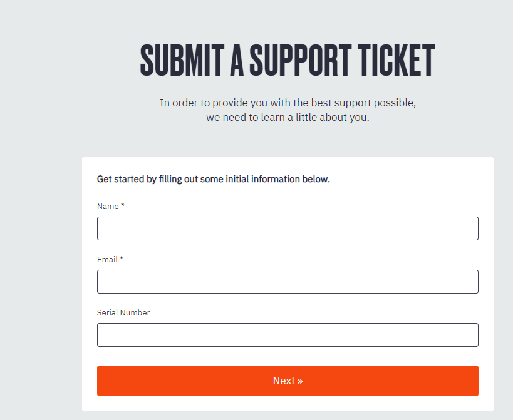Click the "In order to provide you" subtitle line
Viewport: 513px width, 420px height.
tap(288, 103)
